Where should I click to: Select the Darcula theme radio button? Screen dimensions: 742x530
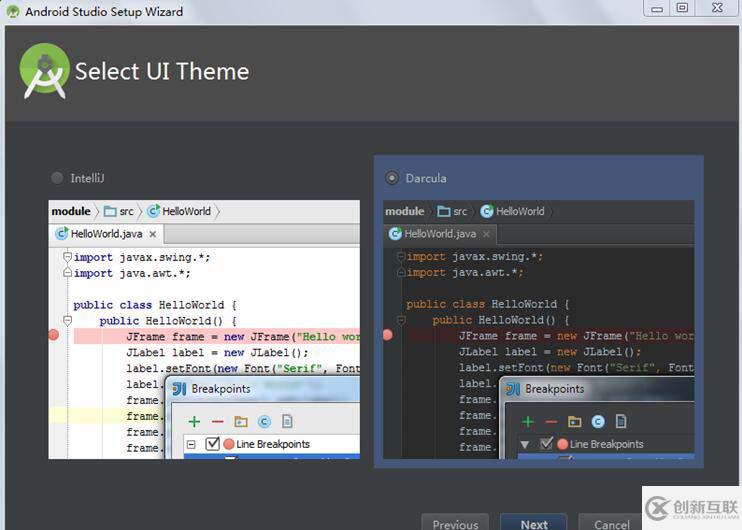point(392,178)
